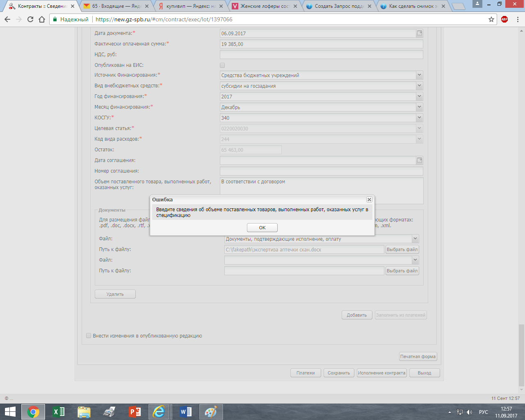Open the Chrome three-dot menu

click(x=518, y=19)
